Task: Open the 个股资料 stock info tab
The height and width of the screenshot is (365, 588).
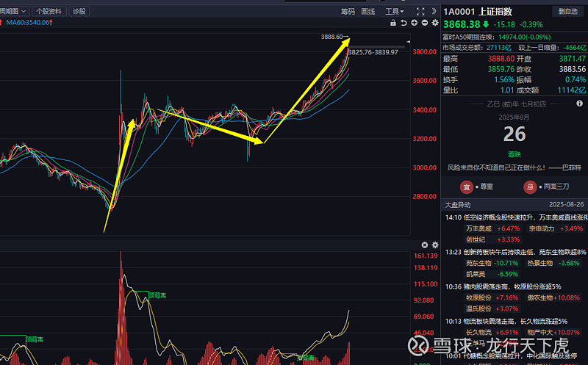Action: 49,11
